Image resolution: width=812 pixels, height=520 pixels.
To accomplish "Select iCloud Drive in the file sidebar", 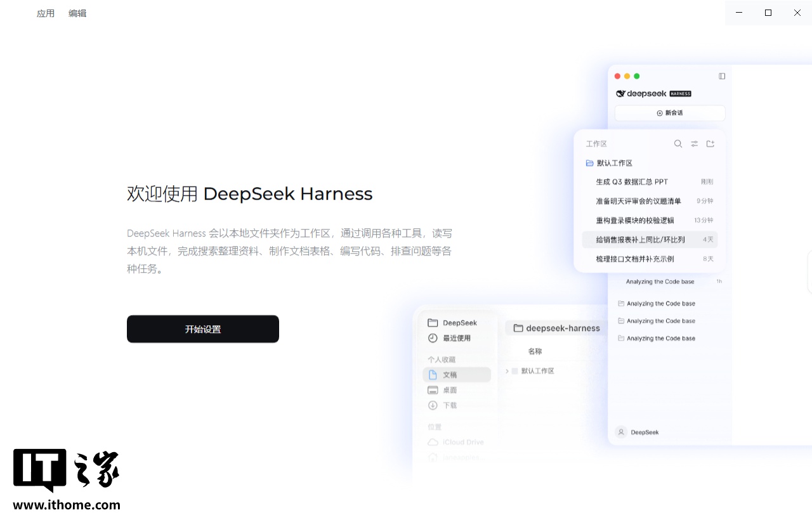I will coord(456,442).
